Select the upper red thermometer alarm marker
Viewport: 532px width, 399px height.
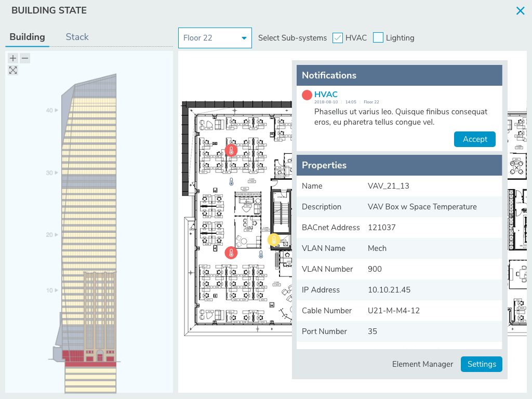click(231, 150)
